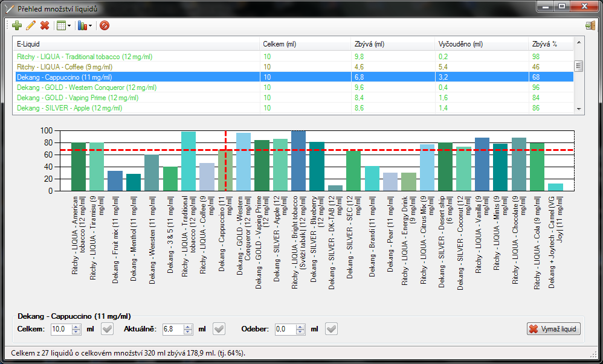Click the Vymaž liquid button
This screenshot has width=603, height=364.
[553, 329]
